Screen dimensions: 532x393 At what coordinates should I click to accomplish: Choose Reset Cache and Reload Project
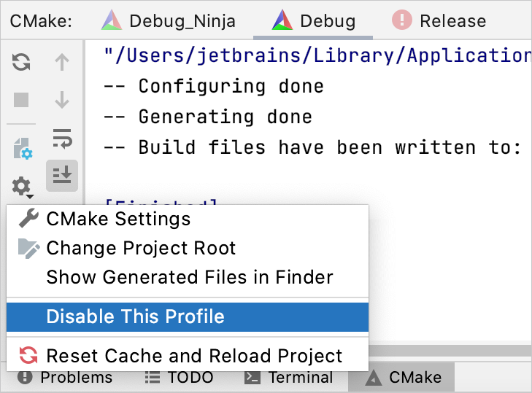pyautogui.click(x=194, y=356)
